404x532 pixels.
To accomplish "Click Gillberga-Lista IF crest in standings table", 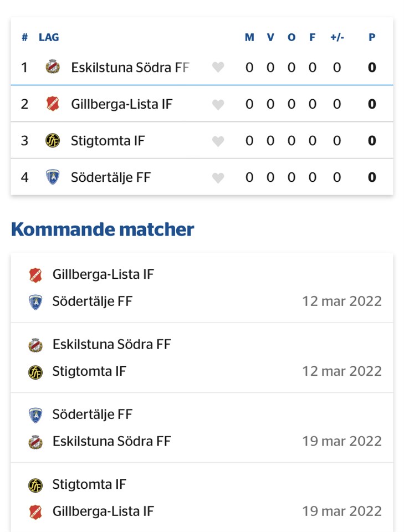I will pos(52,104).
